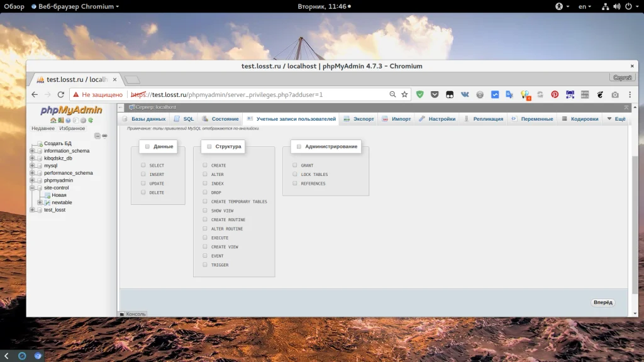Bookmark this page with the star icon
Image resolution: width=644 pixels, height=362 pixels.
[x=404, y=94]
